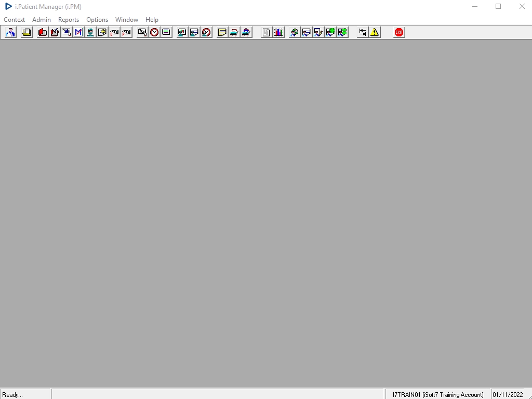Open the red book toolbar icon
Screen dimensions: 532x399
[x=43, y=32]
